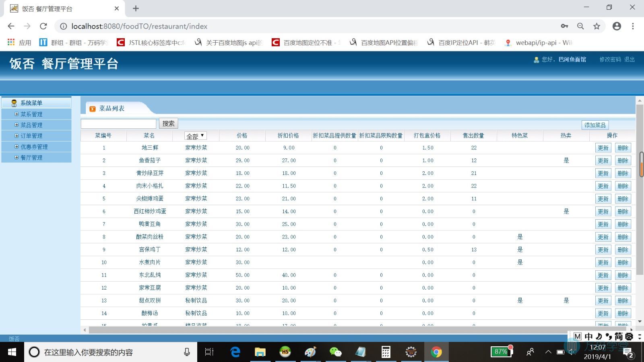The image size is (644, 362).
Task: Click 删除 for 东北乱炖
Action: pos(623,276)
